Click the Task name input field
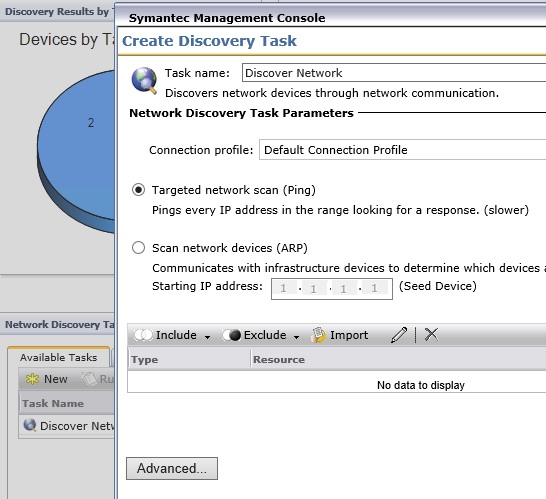Viewport: 546px width, 499px height. tap(394, 73)
